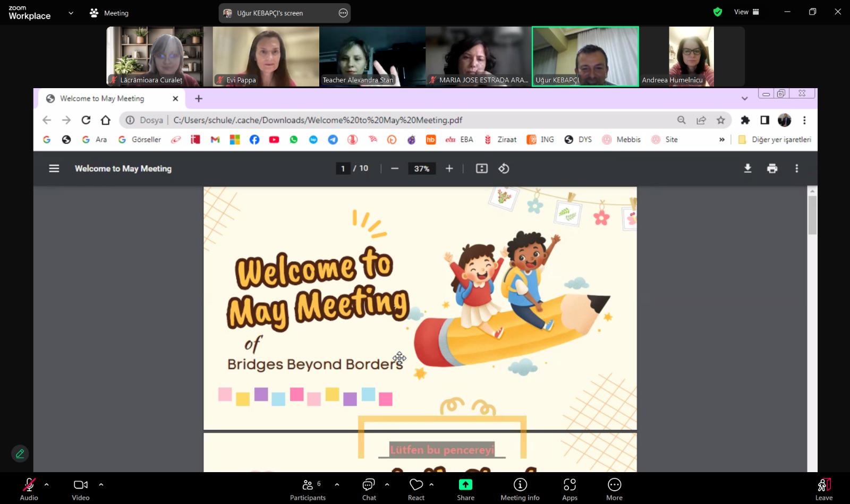The width and height of the screenshot is (850, 504).
Task: Click the green encryption shield icon
Action: [x=717, y=12]
